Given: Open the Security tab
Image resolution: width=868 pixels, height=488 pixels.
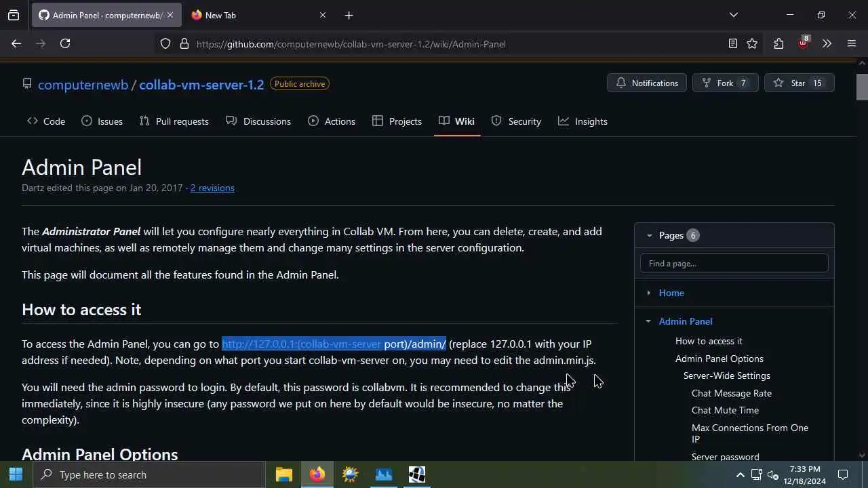Looking at the screenshot, I should (516, 121).
